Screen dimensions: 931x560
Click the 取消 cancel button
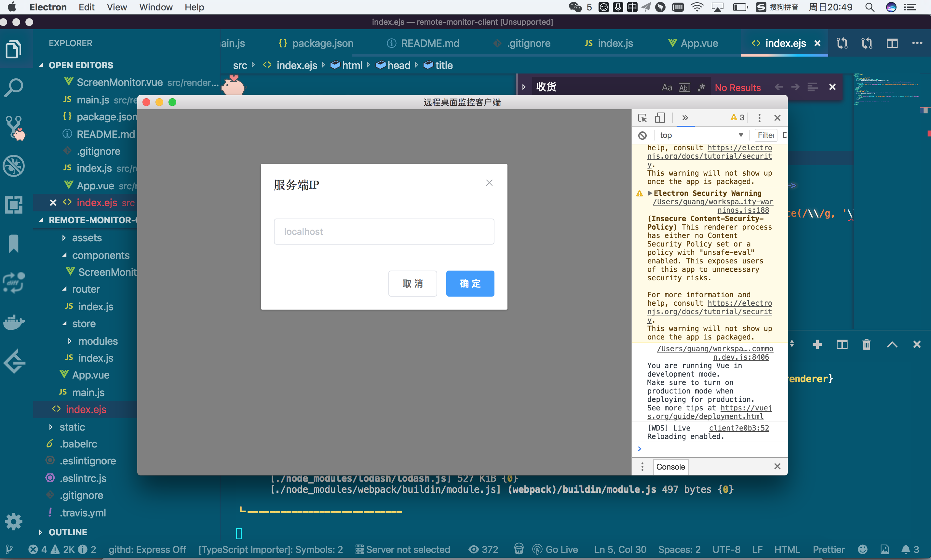click(412, 283)
